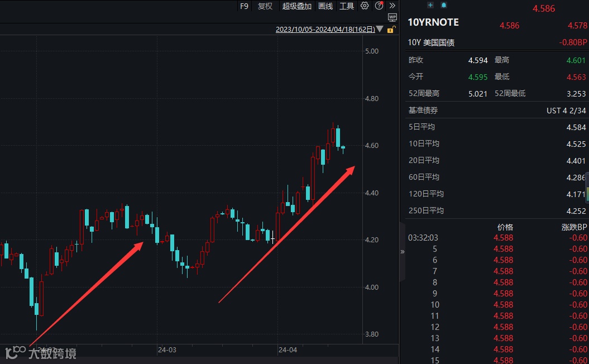This screenshot has height=364, width=589.
Task: Click the 24-03 time axis label
Action: tap(167, 350)
